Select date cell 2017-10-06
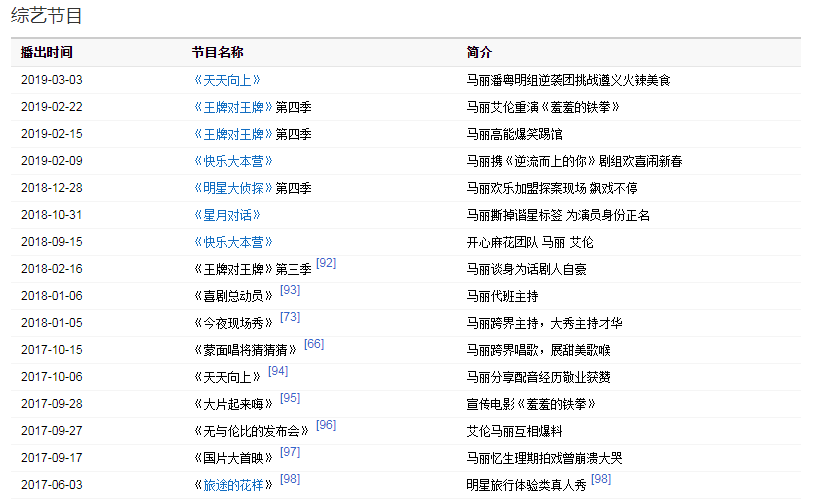The image size is (815, 501). (51, 377)
